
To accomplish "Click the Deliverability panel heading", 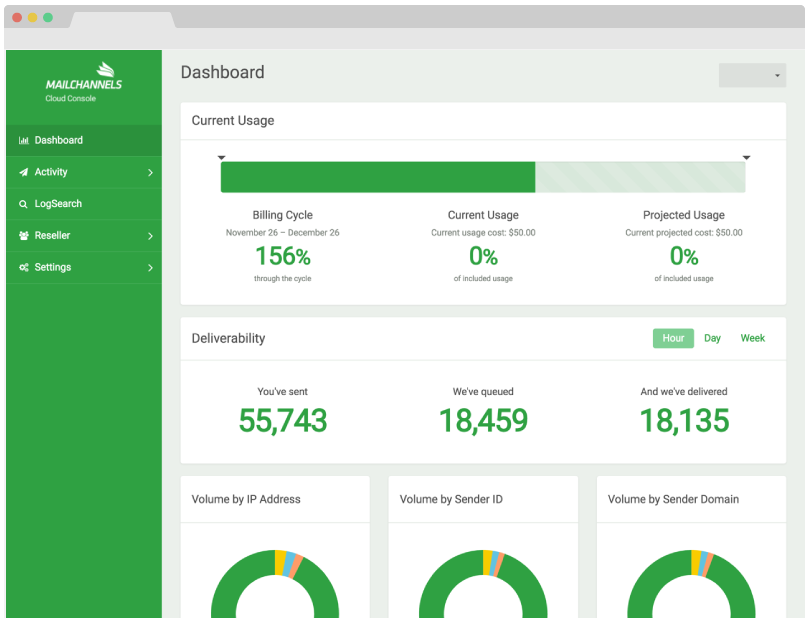I will pos(228,338).
